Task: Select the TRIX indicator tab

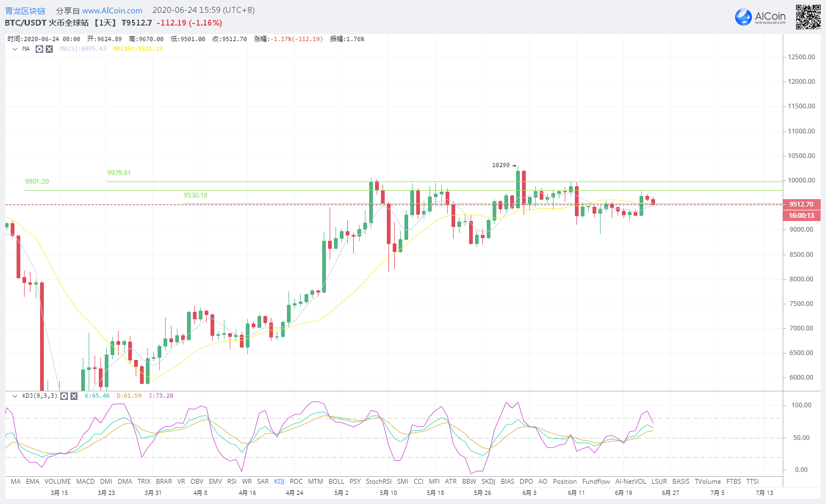Action: pos(144,482)
